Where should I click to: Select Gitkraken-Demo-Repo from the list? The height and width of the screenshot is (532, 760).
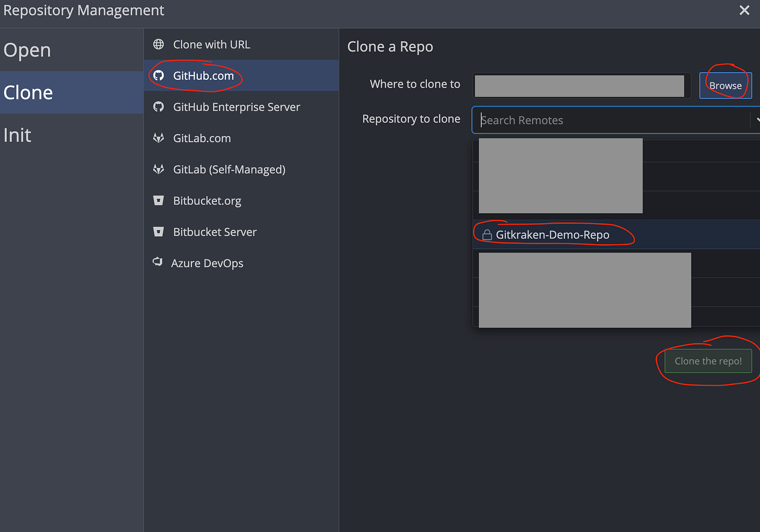pos(616,235)
